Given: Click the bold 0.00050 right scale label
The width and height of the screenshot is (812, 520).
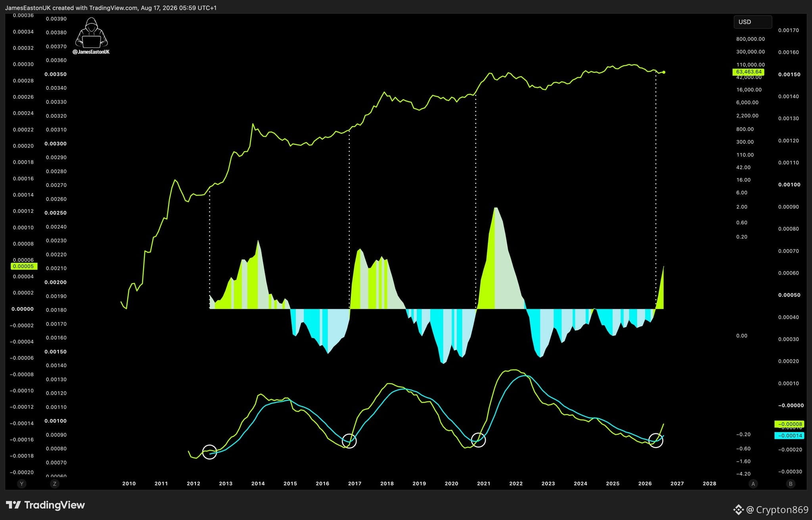Looking at the screenshot, I should [789, 295].
